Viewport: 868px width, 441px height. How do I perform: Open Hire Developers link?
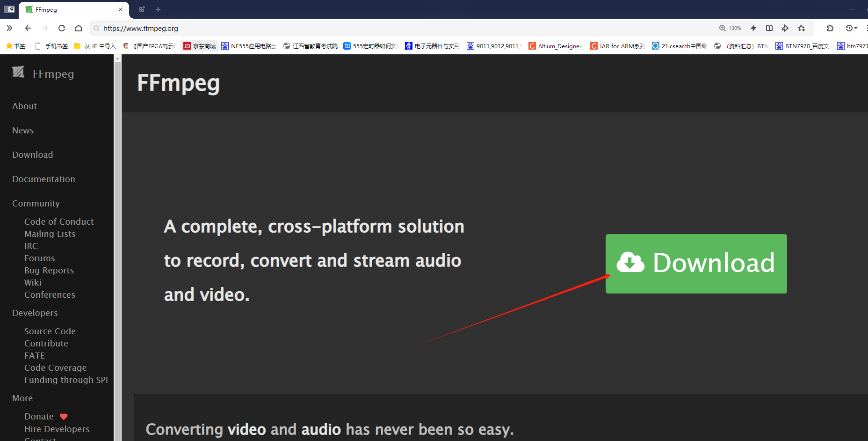pyautogui.click(x=57, y=429)
